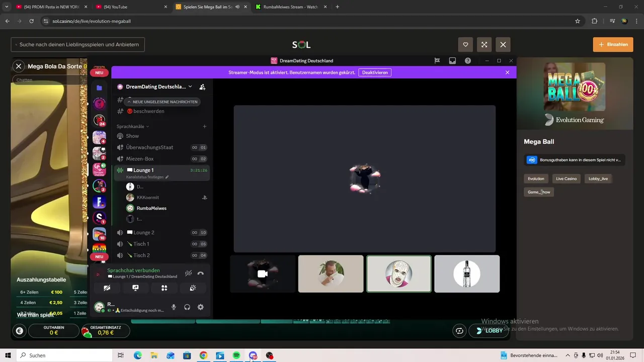This screenshot has width=644, height=362.
Task: Reload the sol.casino page
Action: click(x=32, y=21)
